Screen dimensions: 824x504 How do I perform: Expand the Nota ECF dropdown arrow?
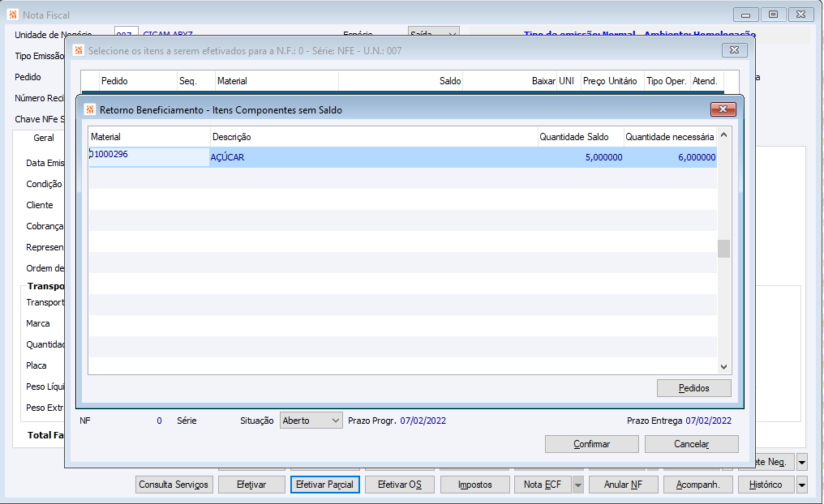pyautogui.click(x=577, y=485)
